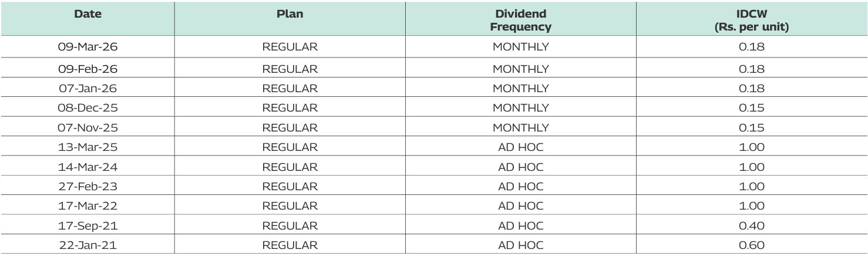Select the 13-Mar-25 date cell

point(88,147)
